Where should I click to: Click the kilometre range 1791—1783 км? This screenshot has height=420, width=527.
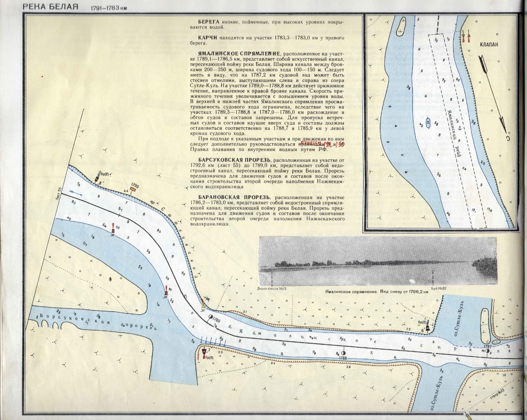point(109,8)
